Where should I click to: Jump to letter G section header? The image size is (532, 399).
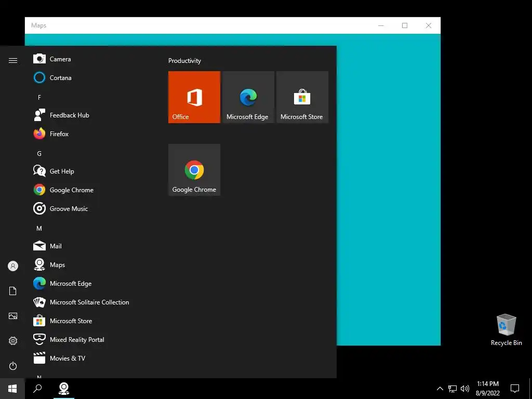click(x=39, y=153)
